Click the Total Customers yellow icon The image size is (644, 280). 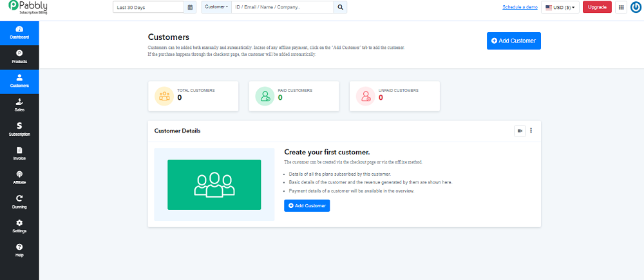pos(164,96)
